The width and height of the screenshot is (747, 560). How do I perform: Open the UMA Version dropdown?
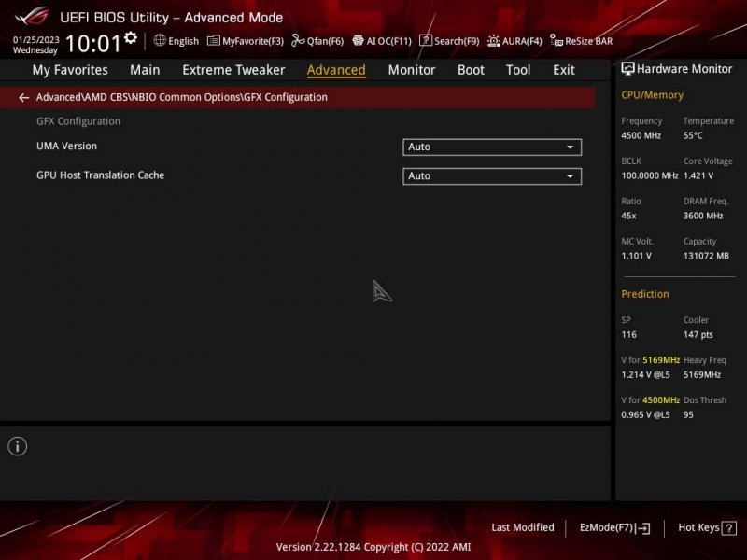click(492, 147)
